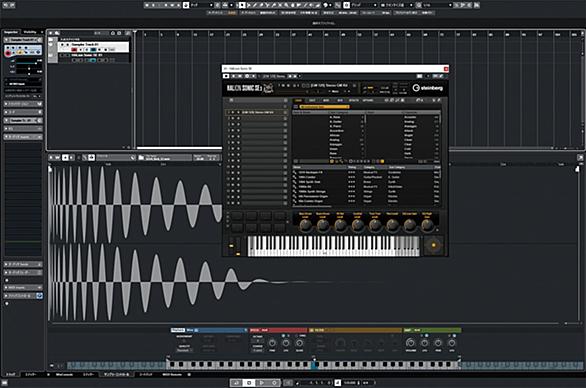Switch to the Inspector tab
Image resolution: width=586 pixels, height=388 pixels.
(x=11, y=32)
